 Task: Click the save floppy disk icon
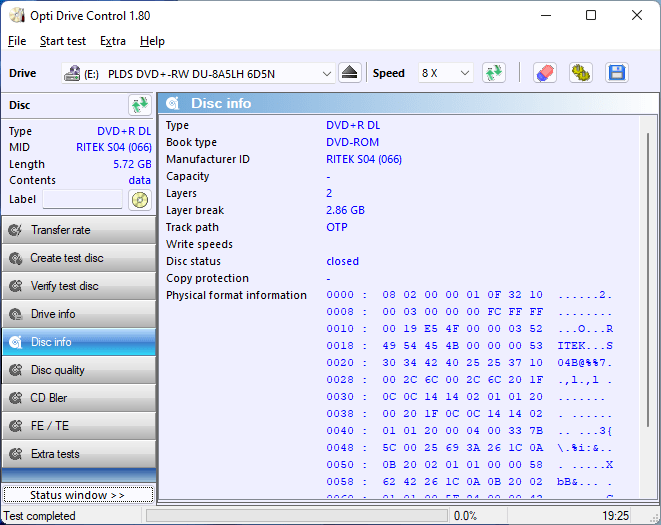[x=616, y=73]
